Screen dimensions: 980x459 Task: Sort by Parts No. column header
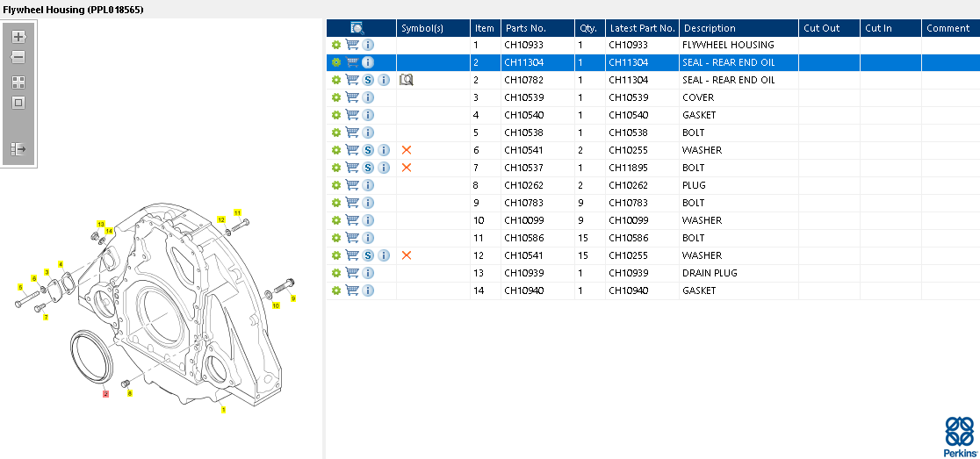coord(523,28)
